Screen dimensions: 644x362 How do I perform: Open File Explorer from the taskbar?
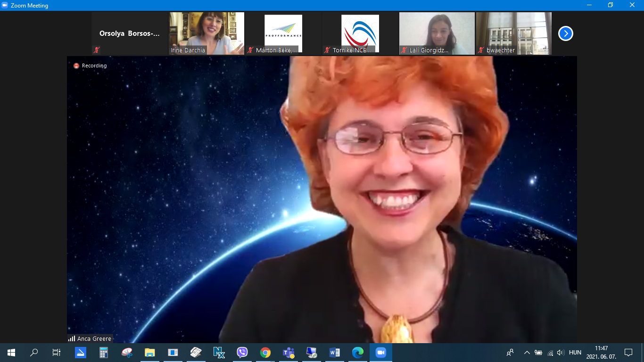tap(150, 353)
